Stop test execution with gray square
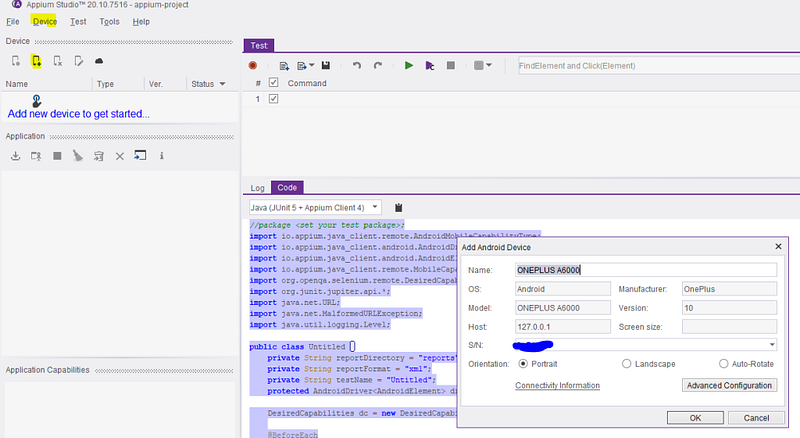Viewport: 800px width, 438px height. point(451,65)
